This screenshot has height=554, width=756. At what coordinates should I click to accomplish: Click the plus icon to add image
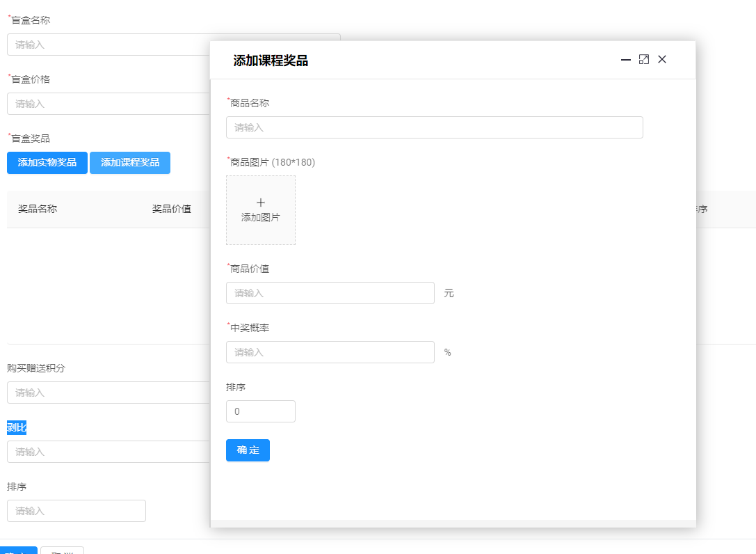click(x=261, y=203)
